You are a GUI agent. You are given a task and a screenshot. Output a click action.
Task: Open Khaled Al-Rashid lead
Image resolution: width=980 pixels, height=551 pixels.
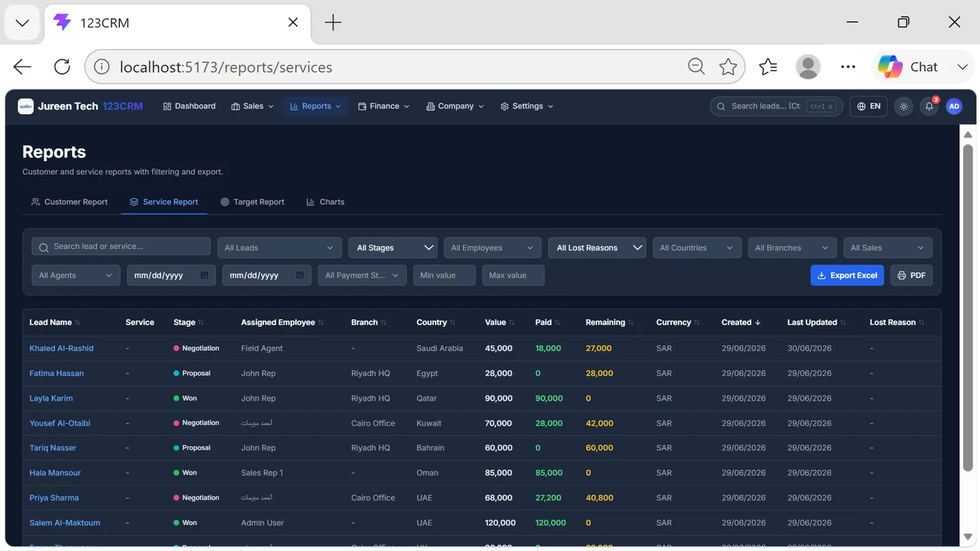click(61, 348)
